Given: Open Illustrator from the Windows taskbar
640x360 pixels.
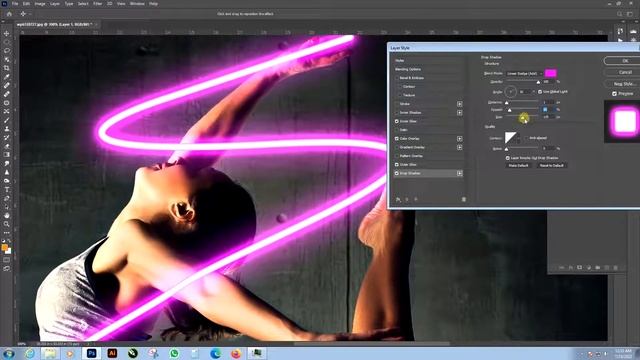Looking at the screenshot, I should click(112, 353).
